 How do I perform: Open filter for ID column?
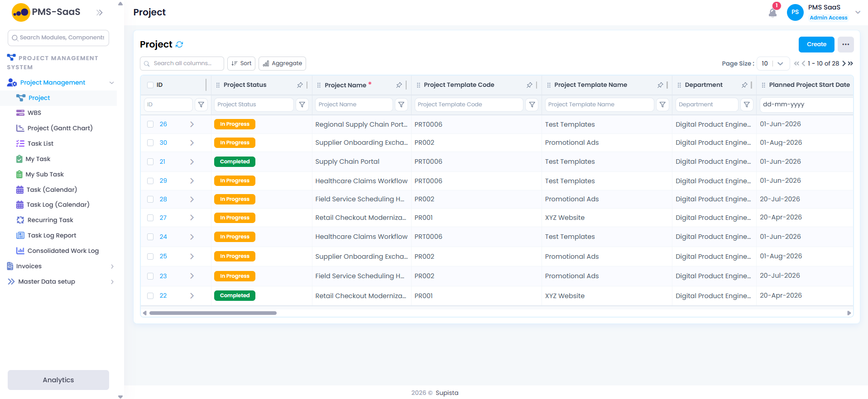pyautogui.click(x=201, y=104)
